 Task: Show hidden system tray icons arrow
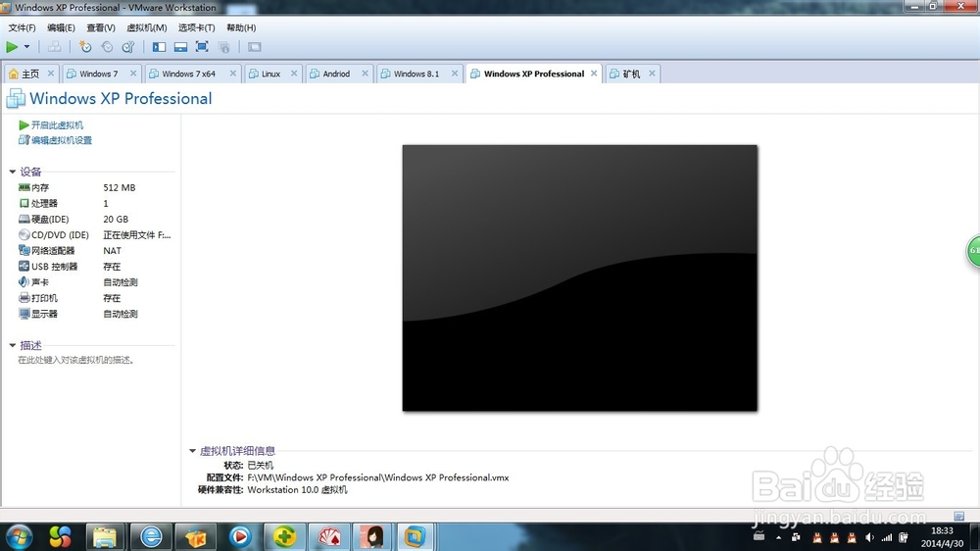point(778,537)
